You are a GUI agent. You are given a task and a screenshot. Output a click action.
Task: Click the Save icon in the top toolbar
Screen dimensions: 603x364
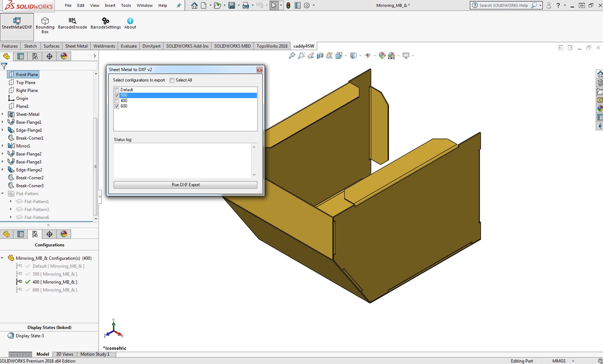(x=232, y=5)
